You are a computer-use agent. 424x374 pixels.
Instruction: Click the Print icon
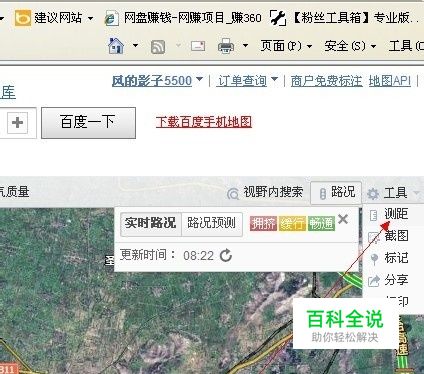tap(226, 46)
